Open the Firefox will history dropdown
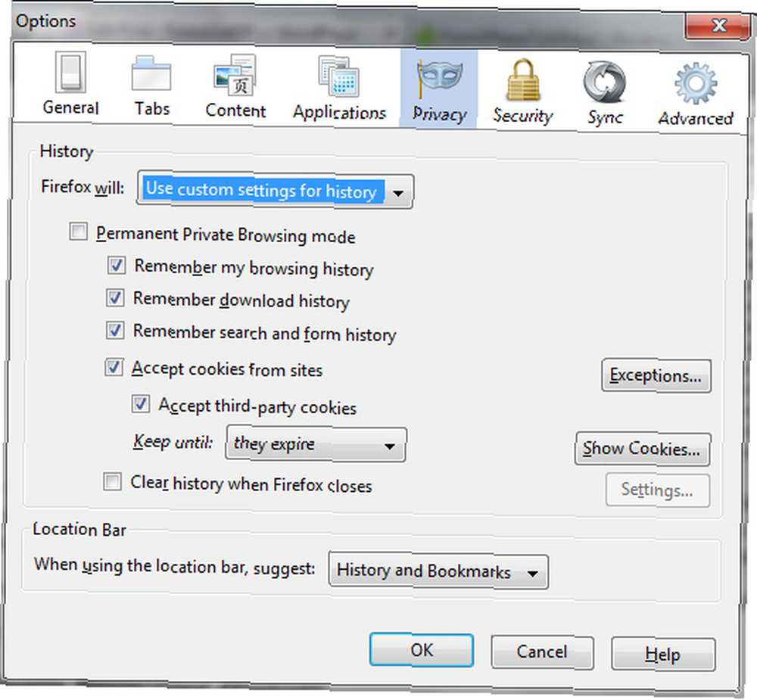Screen dimensions: 757x700 pos(276,191)
